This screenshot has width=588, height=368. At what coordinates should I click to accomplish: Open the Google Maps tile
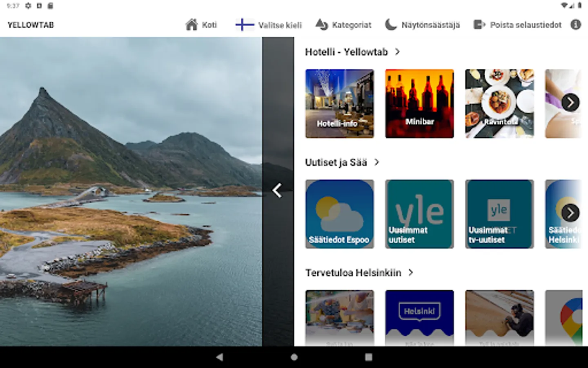564,318
